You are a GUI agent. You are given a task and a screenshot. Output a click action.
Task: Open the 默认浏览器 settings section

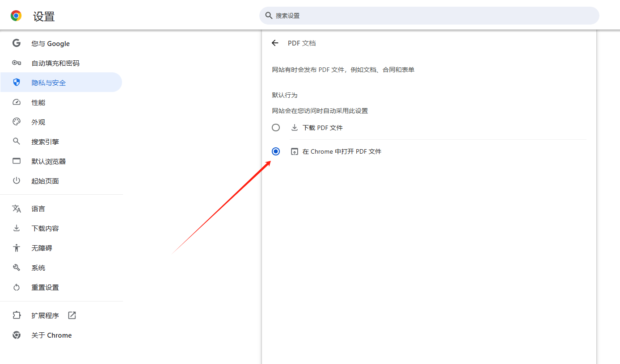coord(61,161)
